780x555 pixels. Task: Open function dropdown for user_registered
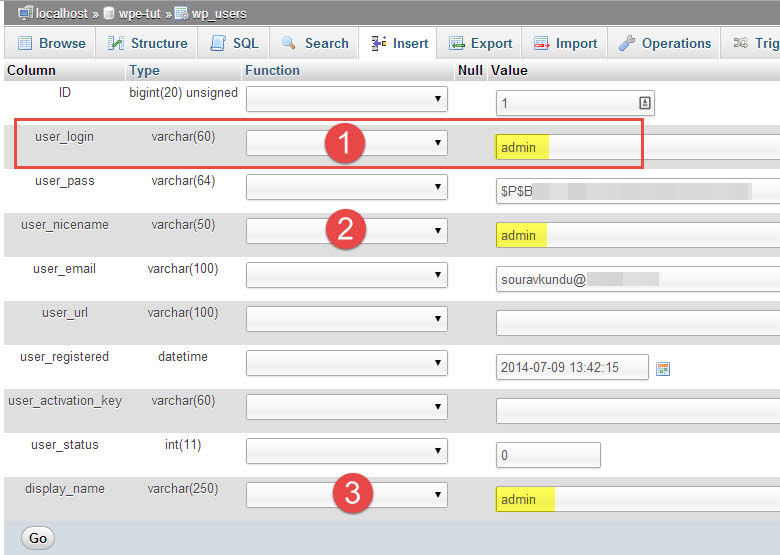pyautogui.click(x=347, y=363)
